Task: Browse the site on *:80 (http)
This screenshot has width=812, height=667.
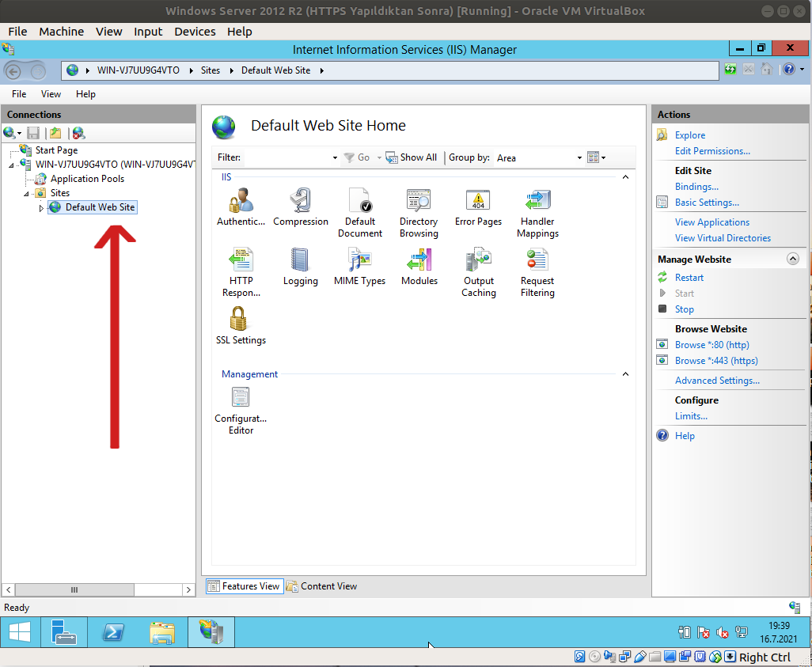Action: [711, 345]
